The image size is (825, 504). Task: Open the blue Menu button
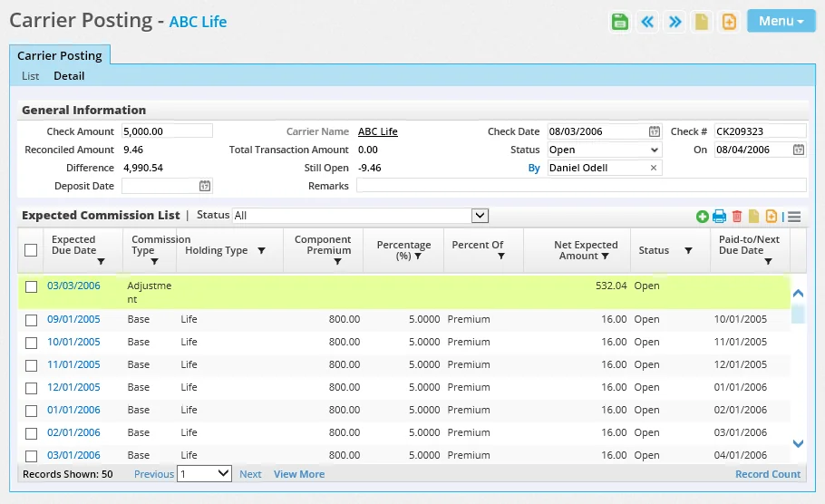click(781, 22)
